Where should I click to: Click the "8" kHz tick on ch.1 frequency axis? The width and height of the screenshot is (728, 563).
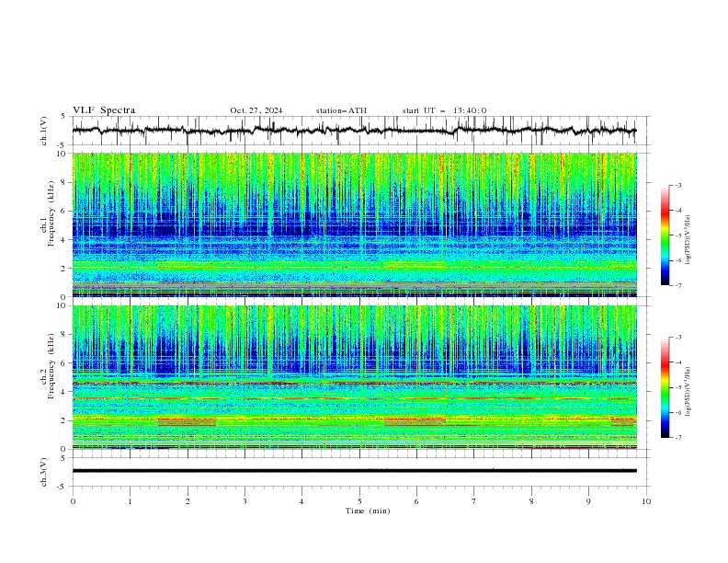65,182
